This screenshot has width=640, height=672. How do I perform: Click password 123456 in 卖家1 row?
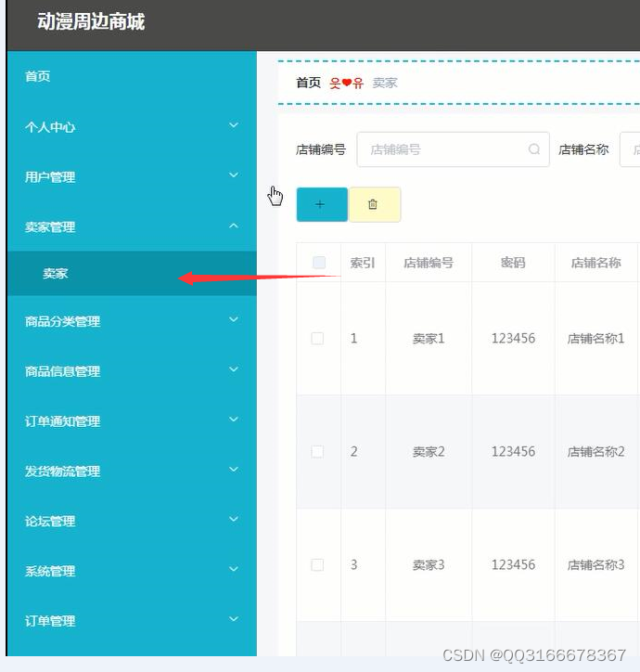pos(513,339)
